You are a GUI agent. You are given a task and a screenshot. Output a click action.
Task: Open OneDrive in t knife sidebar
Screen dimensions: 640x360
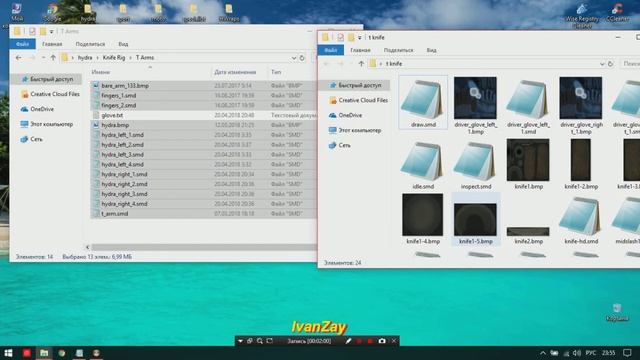pos(346,115)
